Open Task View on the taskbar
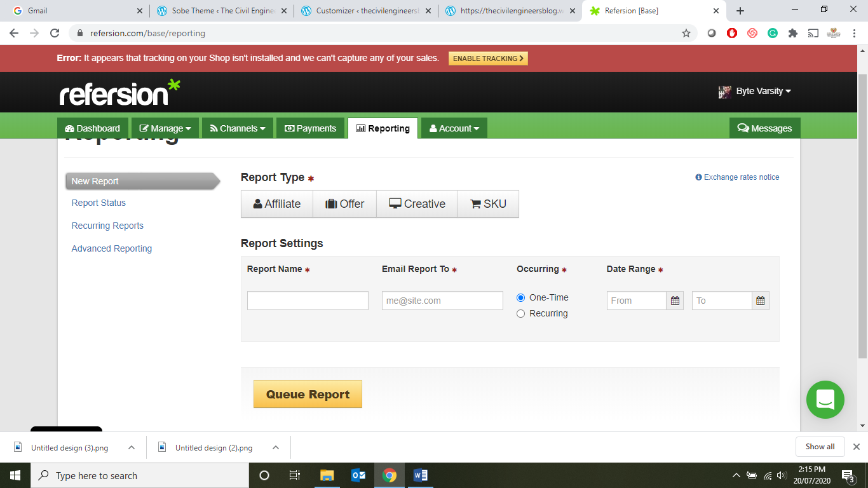868x488 pixels. coord(295,475)
